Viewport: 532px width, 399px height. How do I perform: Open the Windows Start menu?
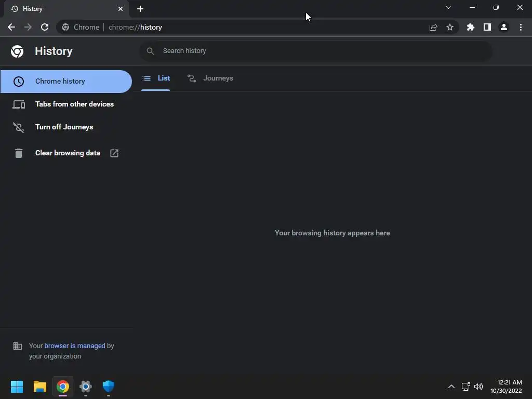point(17,387)
